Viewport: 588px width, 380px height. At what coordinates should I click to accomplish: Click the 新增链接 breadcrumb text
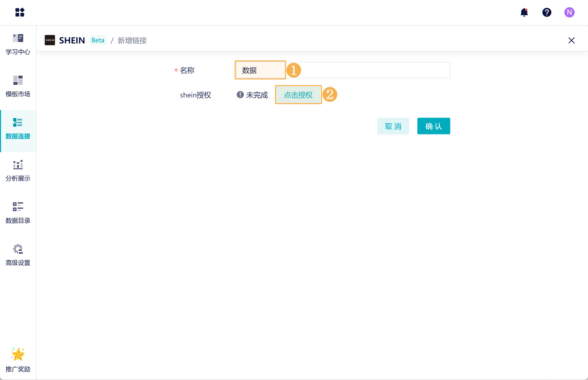[x=132, y=40]
